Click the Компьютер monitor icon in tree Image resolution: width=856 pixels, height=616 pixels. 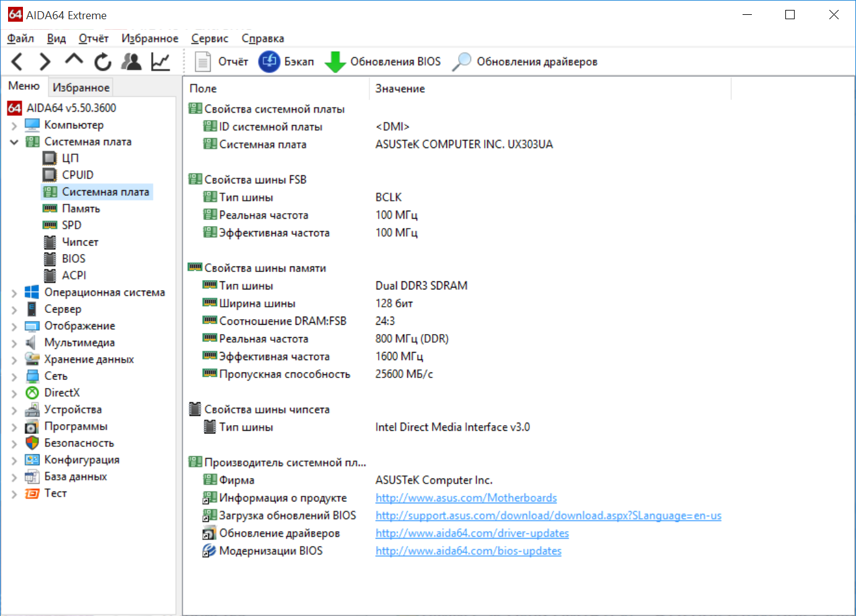click(32, 125)
